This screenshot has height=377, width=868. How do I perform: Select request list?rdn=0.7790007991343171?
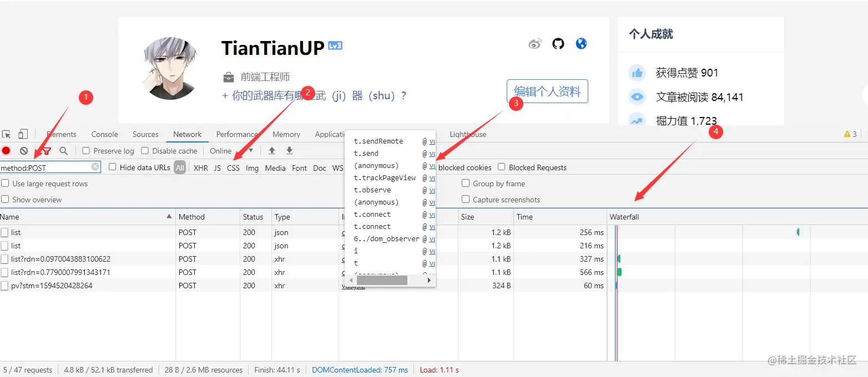point(61,272)
